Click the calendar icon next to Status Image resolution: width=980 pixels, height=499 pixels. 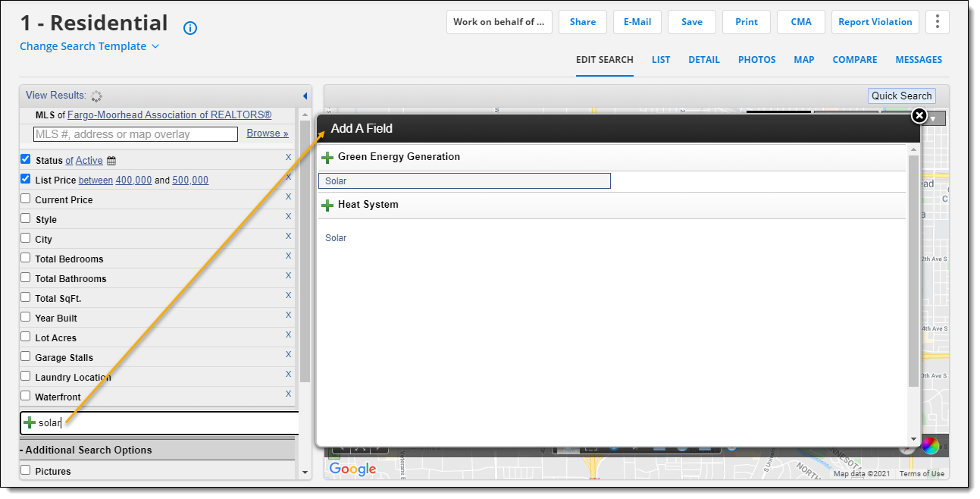111,161
